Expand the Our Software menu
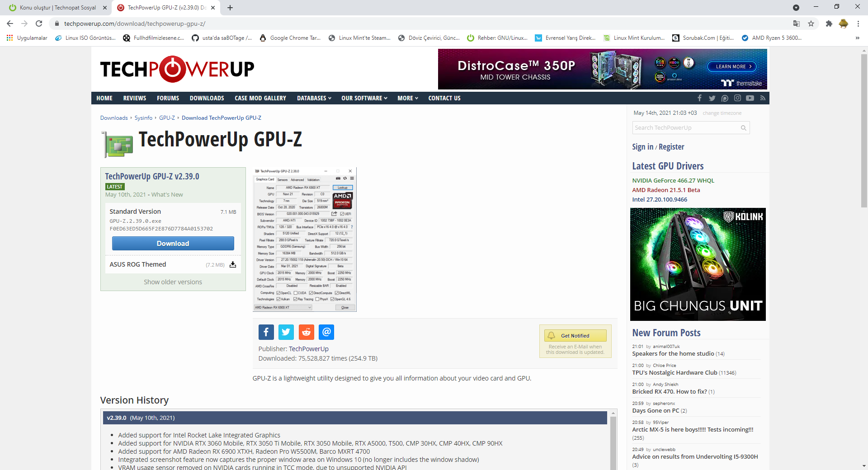 [x=364, y=98]
